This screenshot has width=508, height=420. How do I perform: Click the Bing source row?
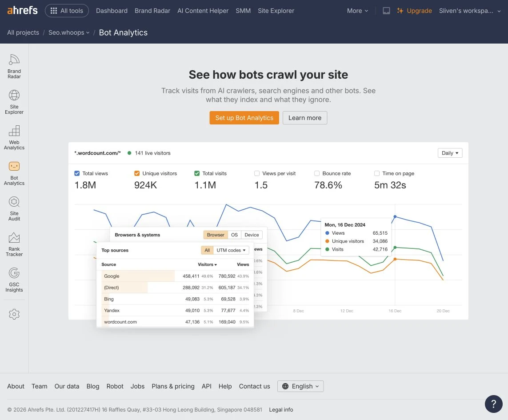(175, 299)
